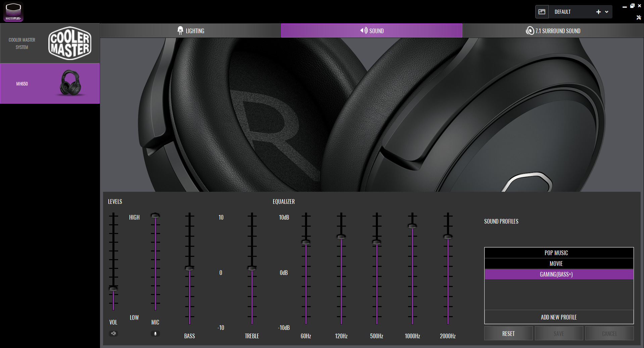Add a new profile with the plus icon

pos(598,12)
